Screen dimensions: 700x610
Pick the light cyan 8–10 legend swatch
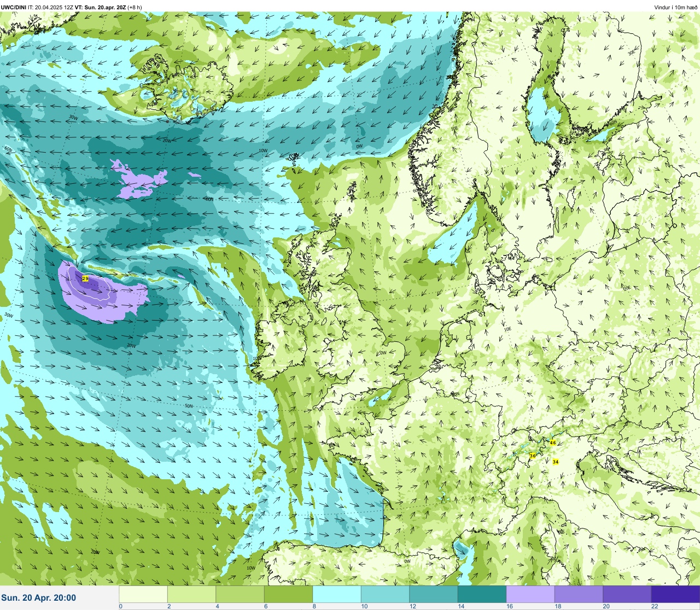[x=337, y=594]
